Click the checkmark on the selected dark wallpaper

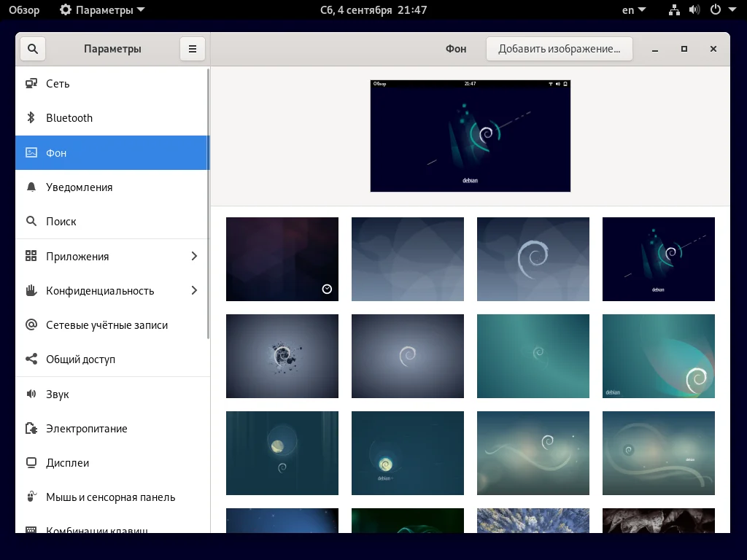click(x=327, y=289)
